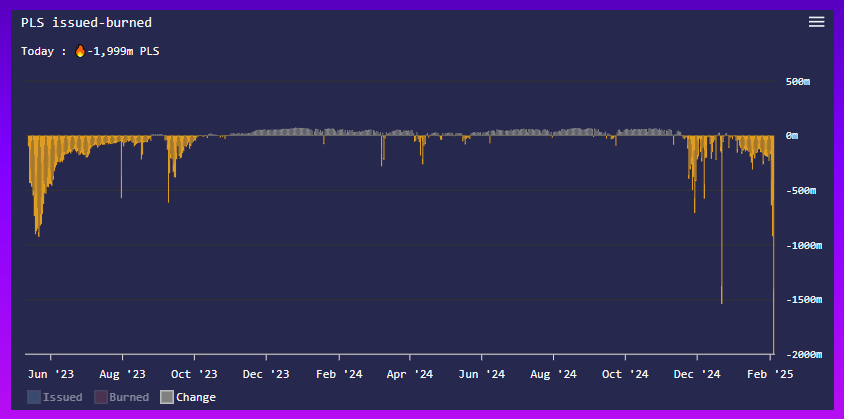Click the 0m y-axis label
This screenshot has width=844, height=419.
[x=791, y=136]
